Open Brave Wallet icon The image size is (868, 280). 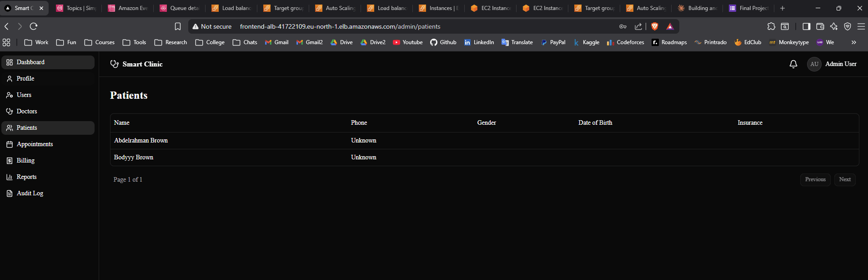pos(820,26)
